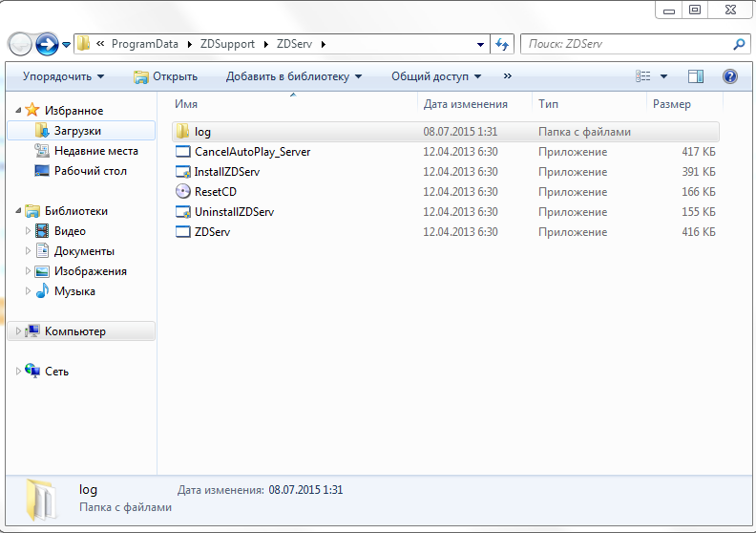756x533 pixels.
Task: Click the CancelAutoPlay_Server file name
Action: (x=252, y=152)
